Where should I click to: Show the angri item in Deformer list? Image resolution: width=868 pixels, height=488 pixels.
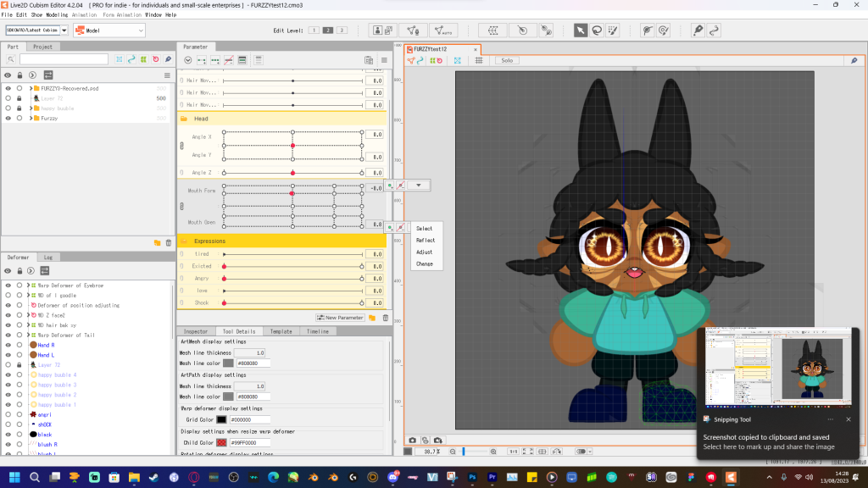tap(8, 415)
